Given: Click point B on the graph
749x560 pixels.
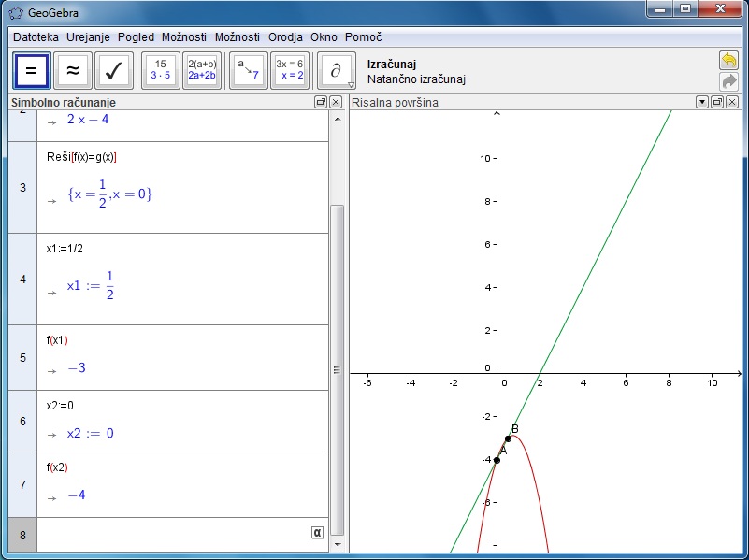Looking at the screenshot, I should pyautogui.click(x=508, y=438).
